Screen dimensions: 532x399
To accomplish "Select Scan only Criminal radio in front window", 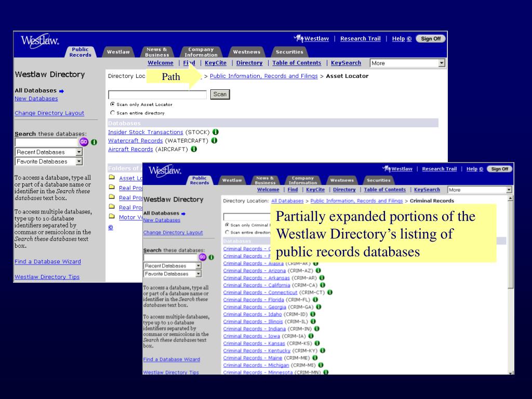I will click(x=227, y=225).
